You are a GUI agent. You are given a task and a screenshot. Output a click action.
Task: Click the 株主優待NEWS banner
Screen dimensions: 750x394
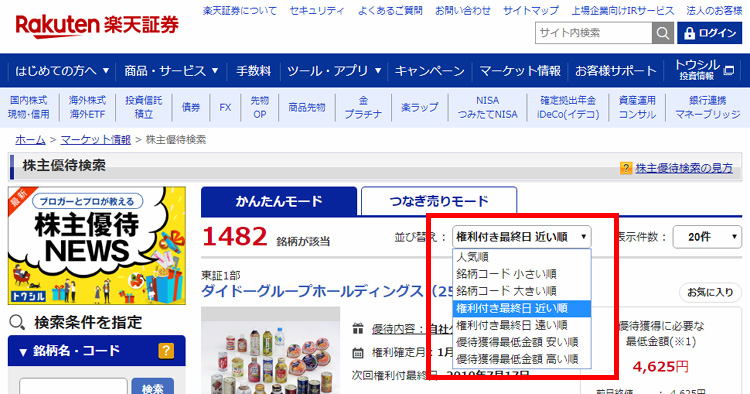click(x=97, y=246)
